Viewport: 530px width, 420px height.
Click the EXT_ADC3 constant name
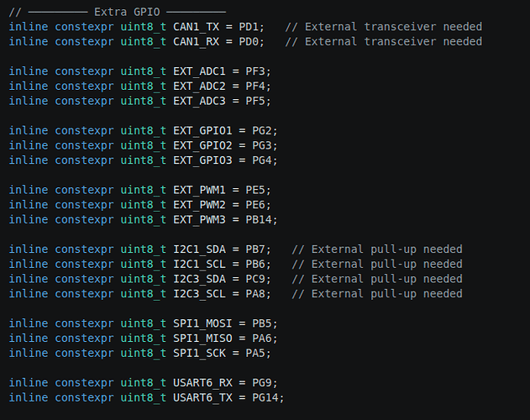point(199,101)
